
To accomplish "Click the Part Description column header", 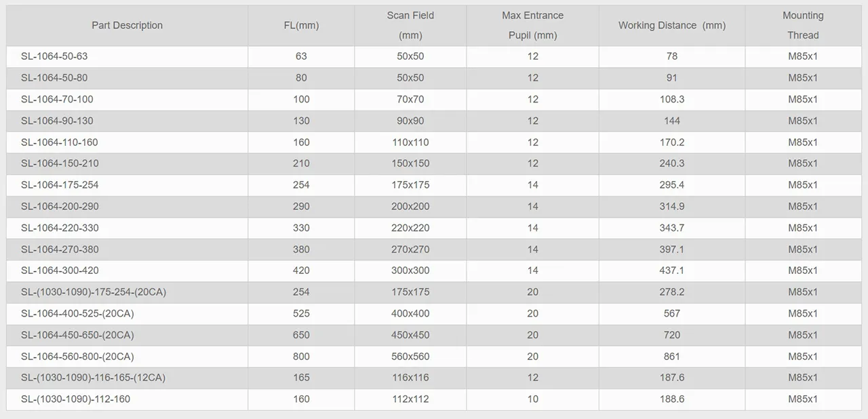I will pyautogui.click(x=127, y=25).
